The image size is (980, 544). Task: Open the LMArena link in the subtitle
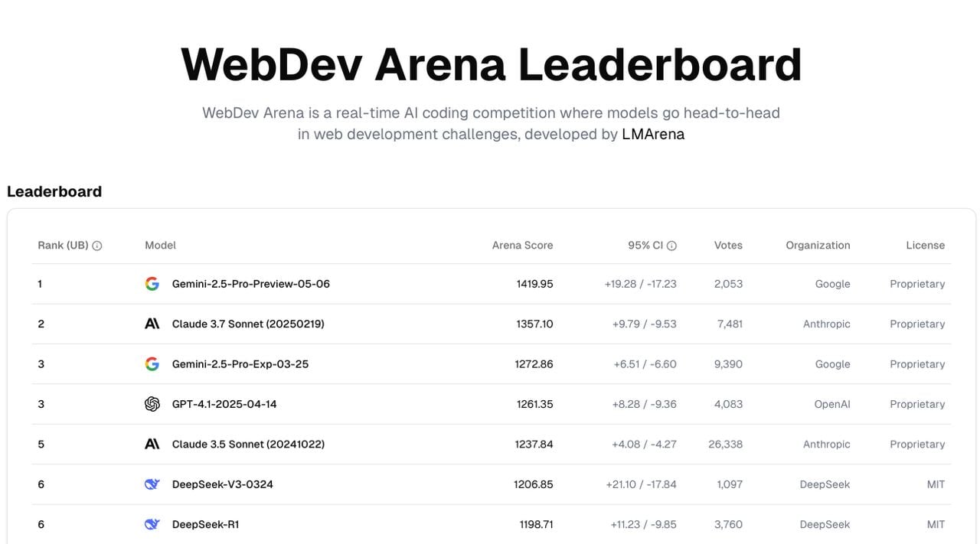click(x=653, y=135)
